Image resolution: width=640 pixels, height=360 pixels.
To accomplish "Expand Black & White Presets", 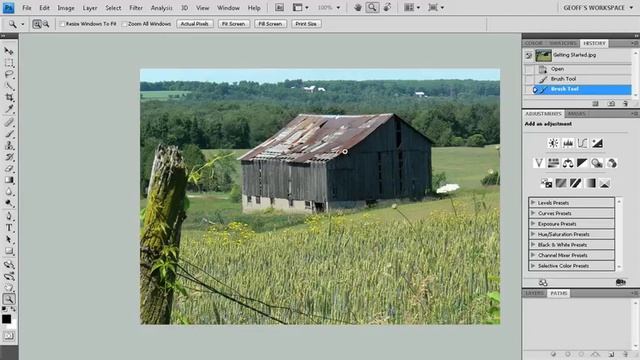I will coord(533,244).
